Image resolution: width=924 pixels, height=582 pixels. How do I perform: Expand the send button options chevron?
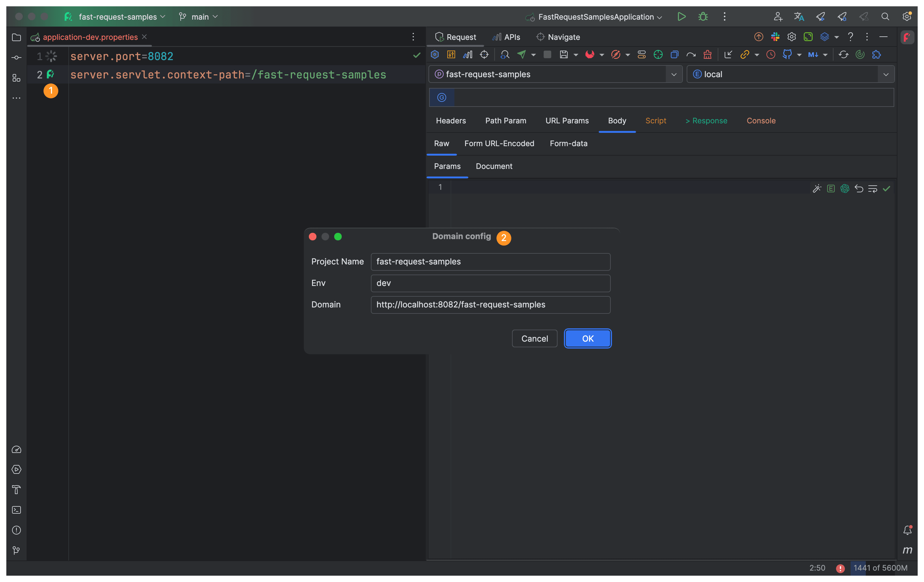534,54
